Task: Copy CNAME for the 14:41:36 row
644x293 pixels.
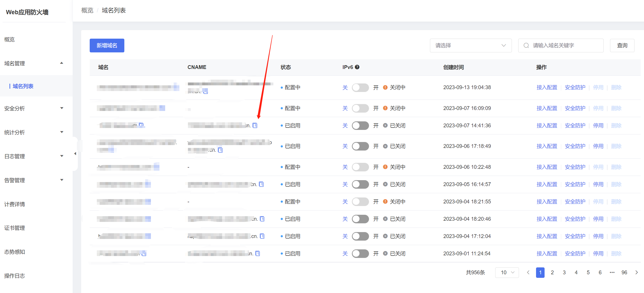Action: tap(255, 125)
